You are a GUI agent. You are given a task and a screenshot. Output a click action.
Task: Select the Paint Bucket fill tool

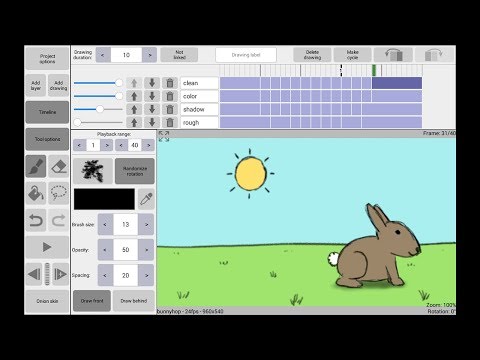36,193
